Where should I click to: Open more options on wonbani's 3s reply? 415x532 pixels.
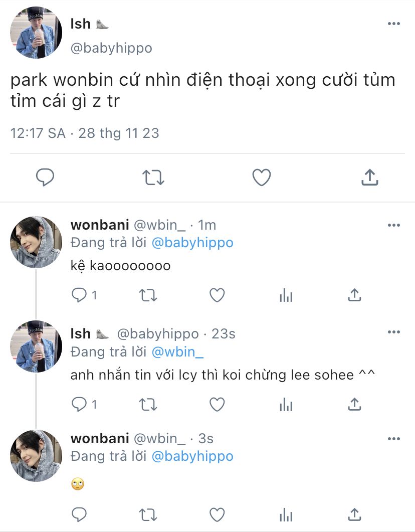coord(393,439)
